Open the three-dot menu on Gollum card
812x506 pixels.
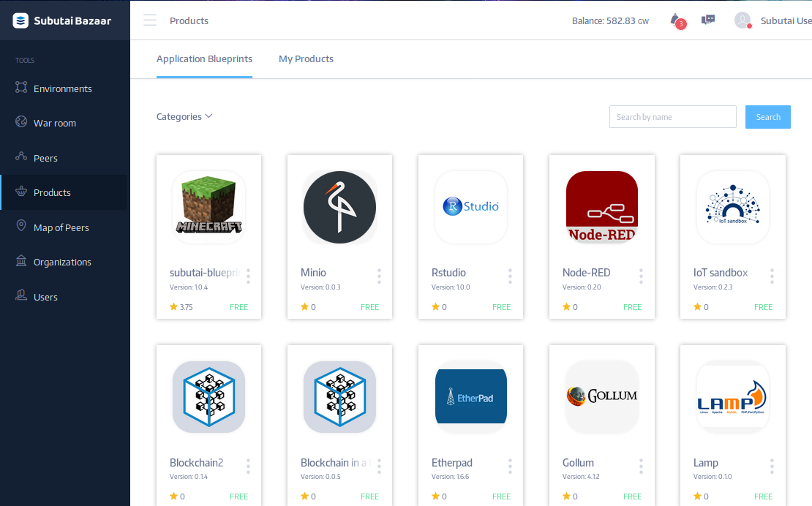[641, 467]
